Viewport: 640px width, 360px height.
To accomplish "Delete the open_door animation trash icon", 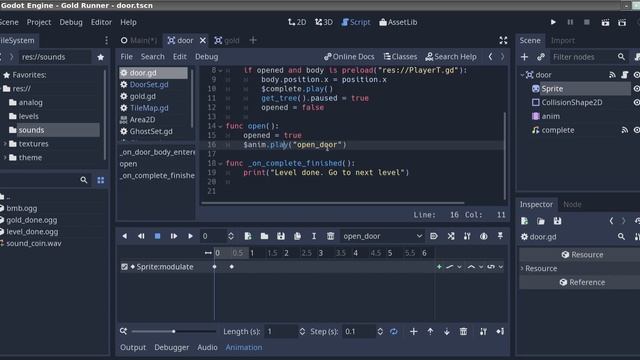I will click(x=331, y=236).
